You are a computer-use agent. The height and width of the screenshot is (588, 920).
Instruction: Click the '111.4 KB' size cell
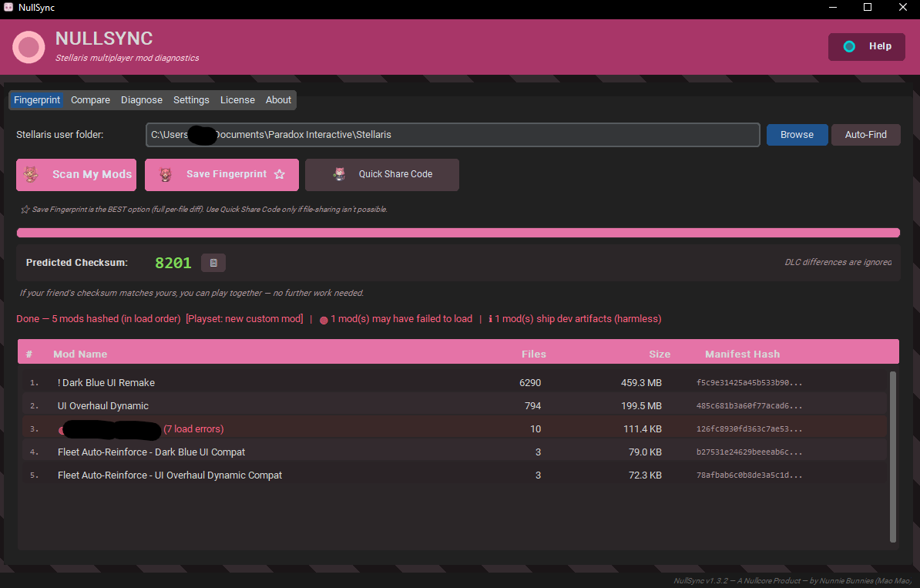click(x=643, y=429)
